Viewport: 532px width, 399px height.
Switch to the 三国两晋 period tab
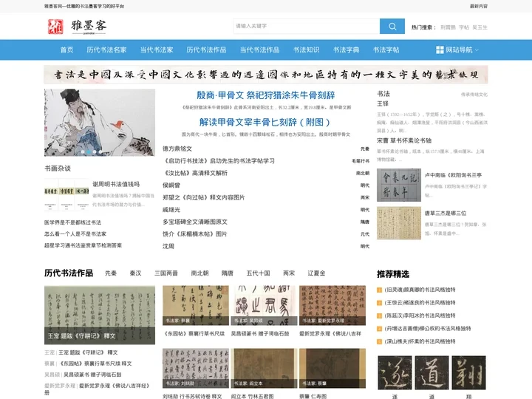[166, 273]
